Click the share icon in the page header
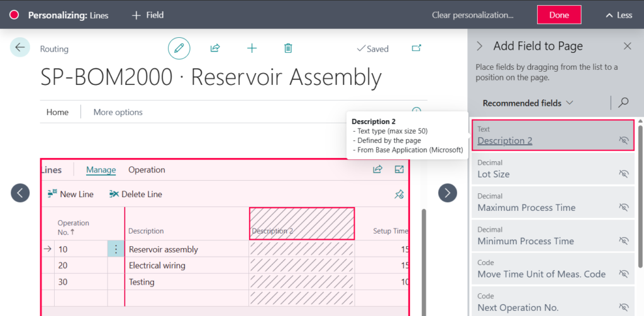This screenshot has width=644, height=316. coord(215,48)
